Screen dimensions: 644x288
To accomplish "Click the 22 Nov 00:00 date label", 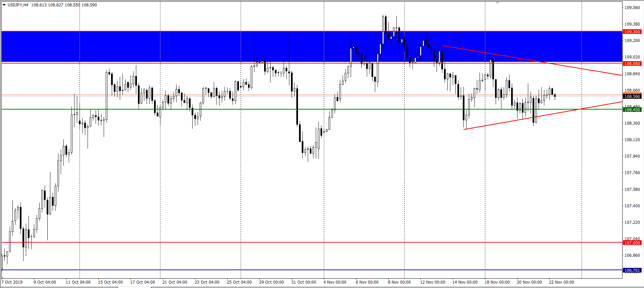I will click(x=561, y=282).
